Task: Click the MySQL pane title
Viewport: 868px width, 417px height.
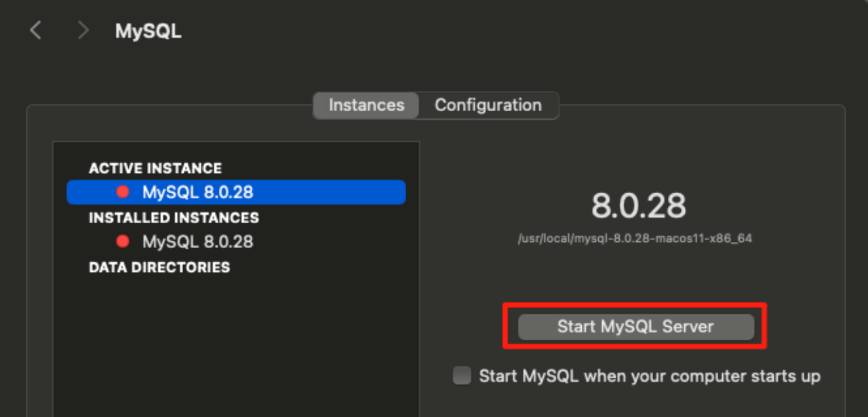Action: click(149, 31)
